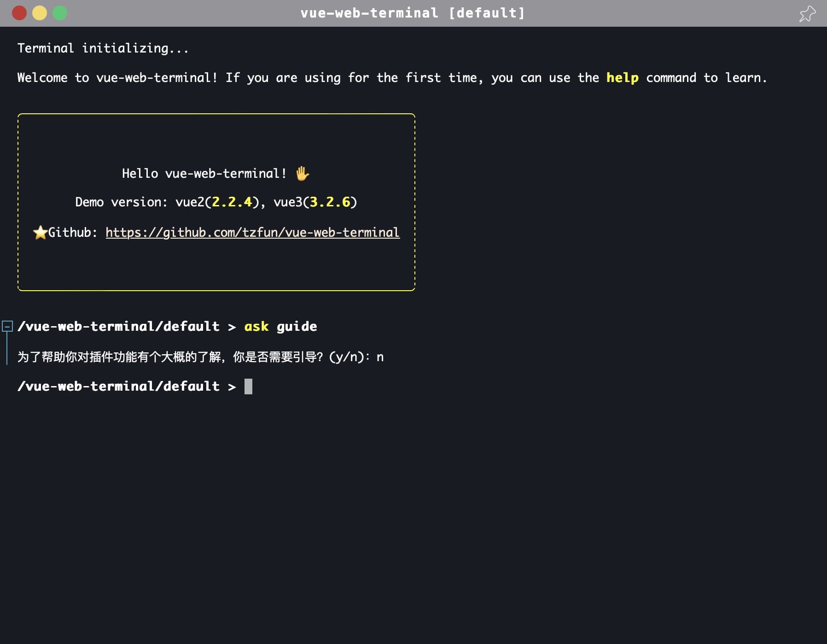827x644 pixels.
Task: Click the 'guide' argument text
Action: 297,327
